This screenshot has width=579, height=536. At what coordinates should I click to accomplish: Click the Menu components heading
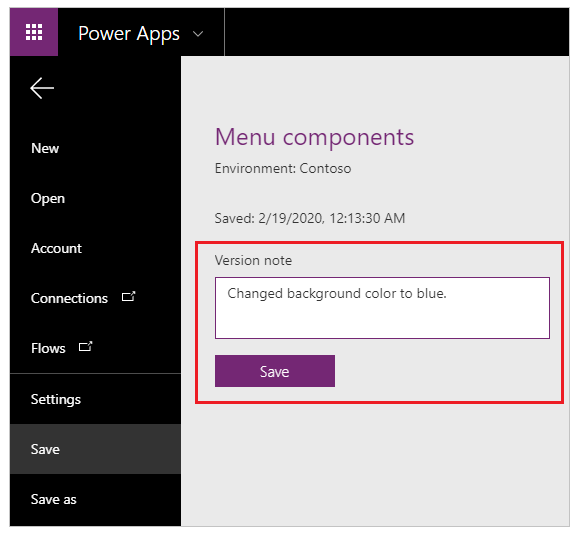314,137
